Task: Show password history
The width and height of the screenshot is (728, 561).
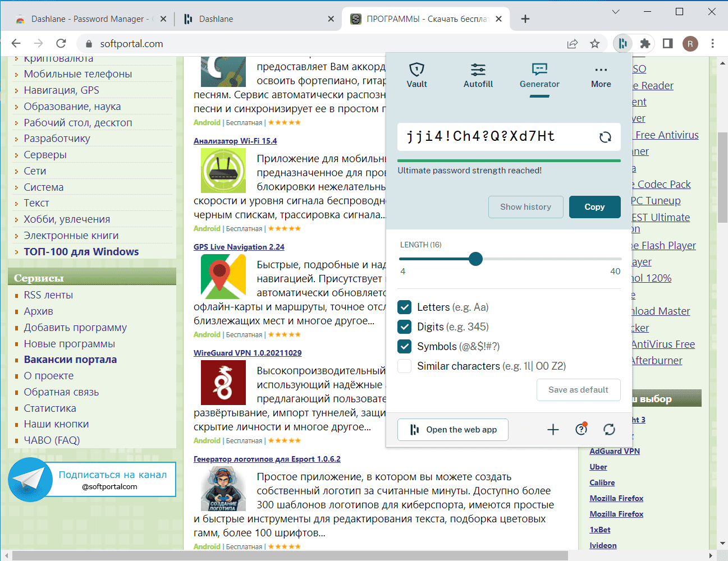Action: pyautogui.click(x=525, y=207)
